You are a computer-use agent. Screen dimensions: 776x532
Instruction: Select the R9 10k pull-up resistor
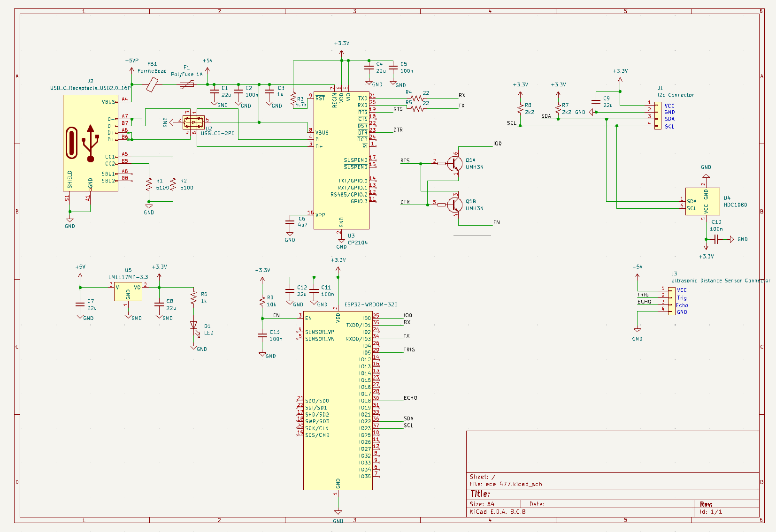[262, 301]
